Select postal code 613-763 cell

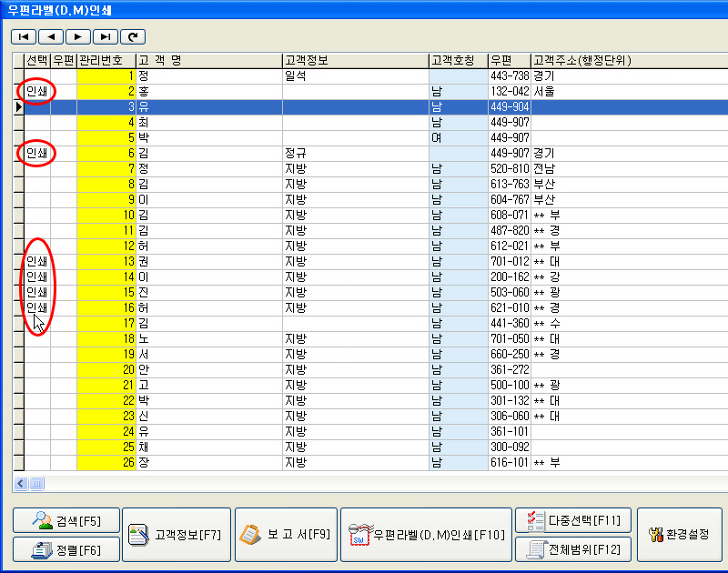click(x=510, y=185)
